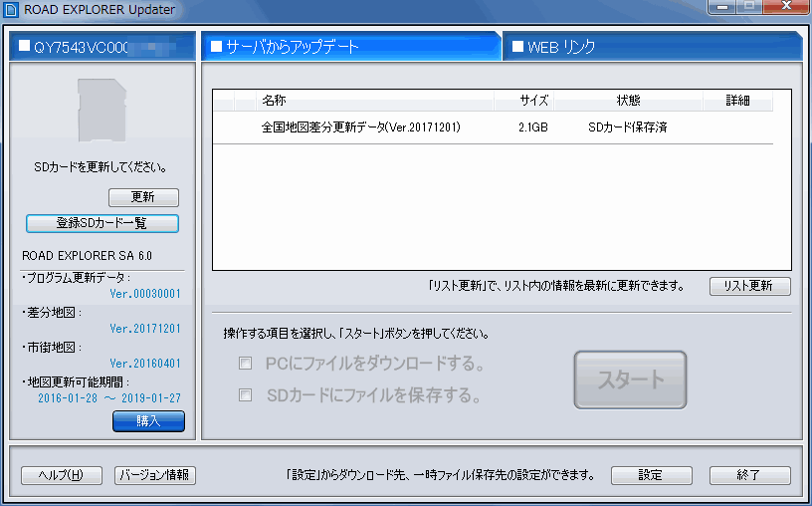The image size is (812, 506).
Task: Click the サイズ column header
Action: [x=524, y=101]
